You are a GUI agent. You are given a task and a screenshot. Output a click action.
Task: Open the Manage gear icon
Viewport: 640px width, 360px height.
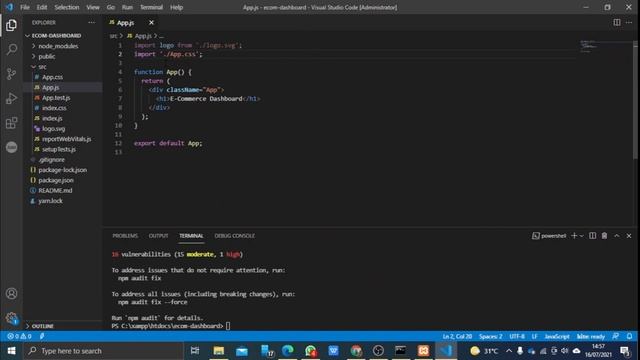click(x=11, y=318)
